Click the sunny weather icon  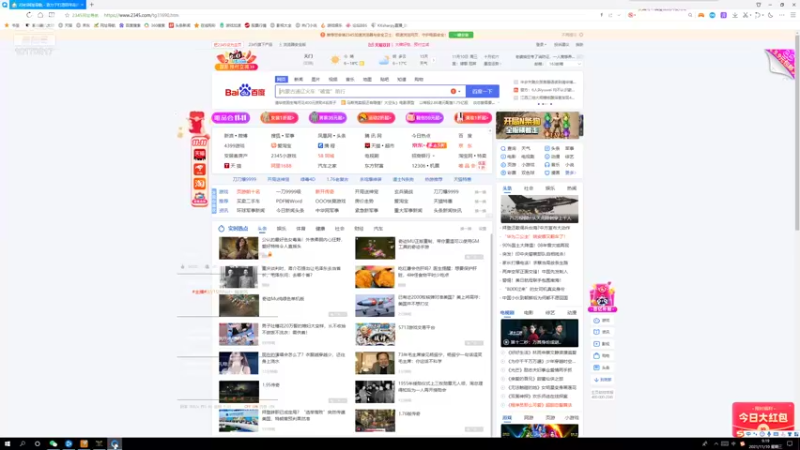pos(335,60)
